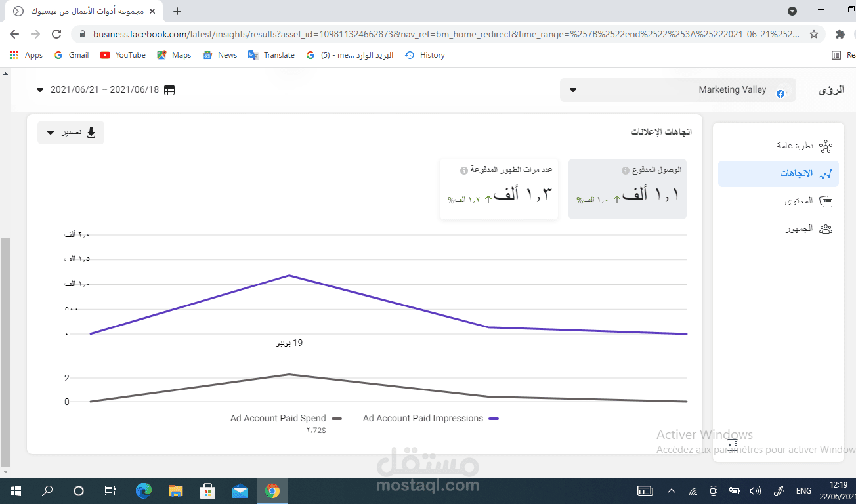Select the عدد مرات الظهور المدفوعة card
The height and width of the screenshot is (504, 856).
pyautogui.click(x=498, y=190)
